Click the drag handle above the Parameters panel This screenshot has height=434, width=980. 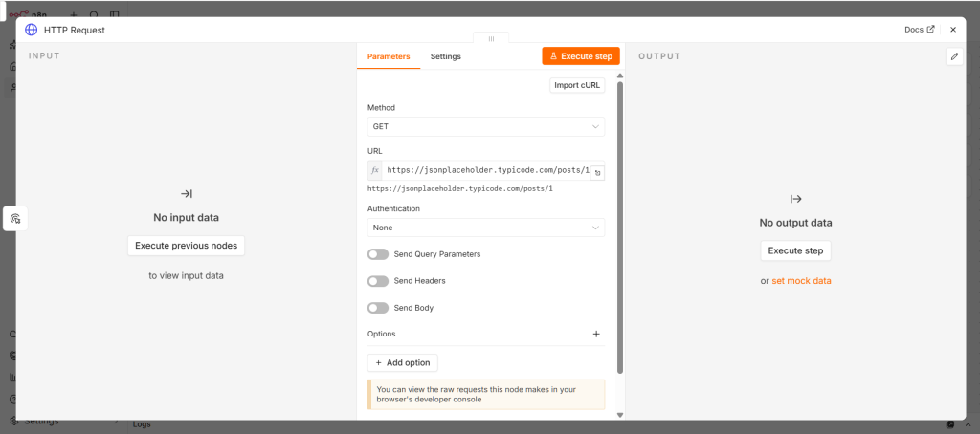tap(491, 38)
